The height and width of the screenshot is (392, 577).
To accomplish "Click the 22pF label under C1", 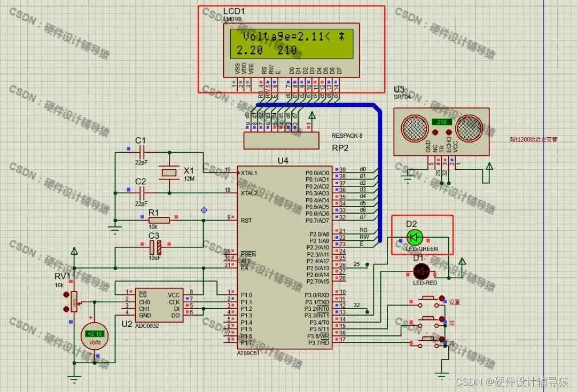I will tap(141, 162).
